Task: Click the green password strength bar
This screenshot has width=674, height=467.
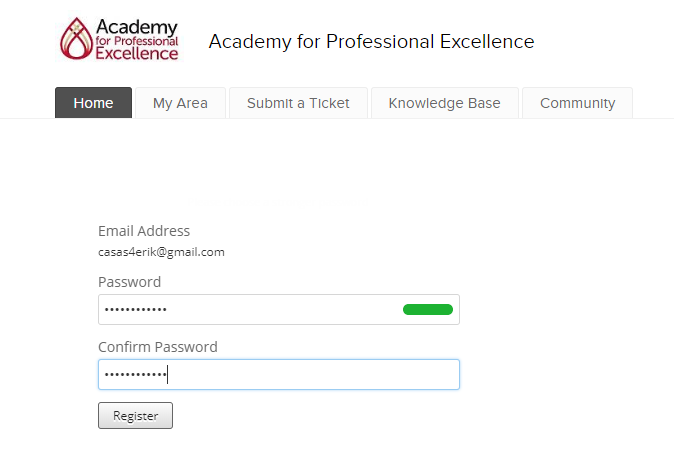Action: [x=428, y=310]
